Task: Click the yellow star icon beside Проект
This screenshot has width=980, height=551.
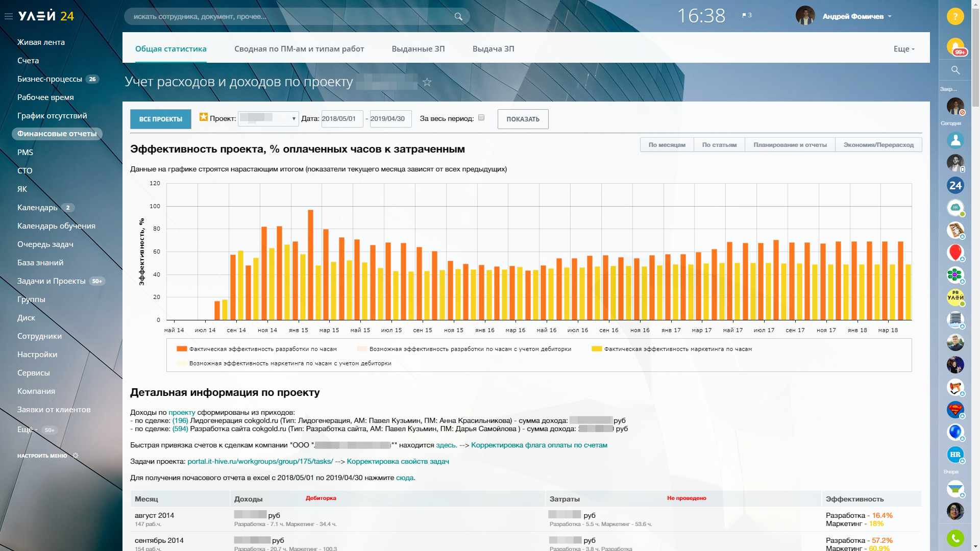Action: click(x=203, y=117)
